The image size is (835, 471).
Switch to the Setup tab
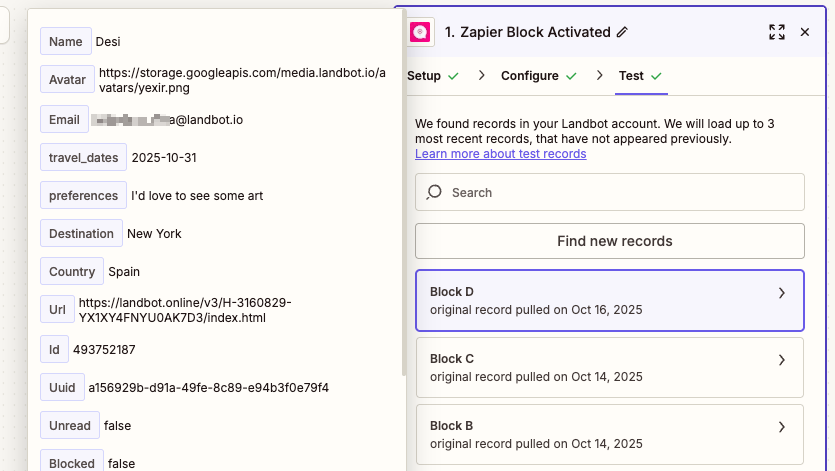tap(424, 76)
